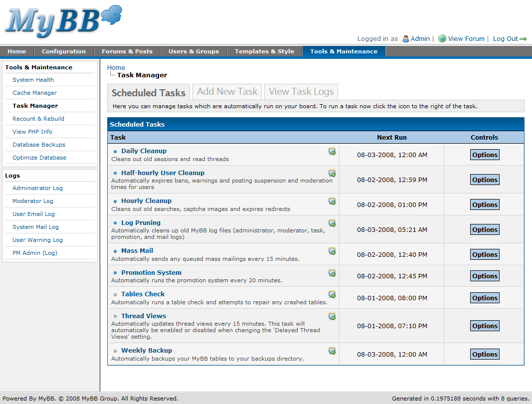Run the Promotion System task icon
Screen dimensions: 532x404
point(332,273)
